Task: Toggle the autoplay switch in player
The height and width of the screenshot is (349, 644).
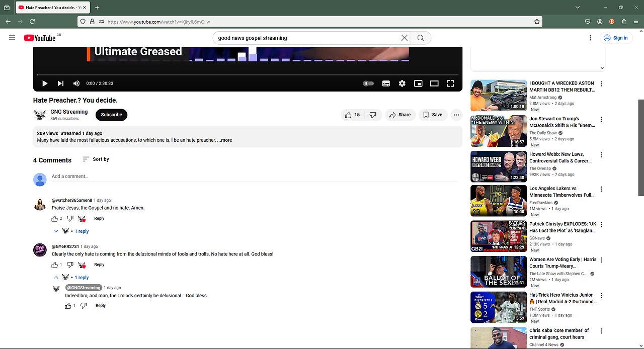Action: (x=368, y=83)
